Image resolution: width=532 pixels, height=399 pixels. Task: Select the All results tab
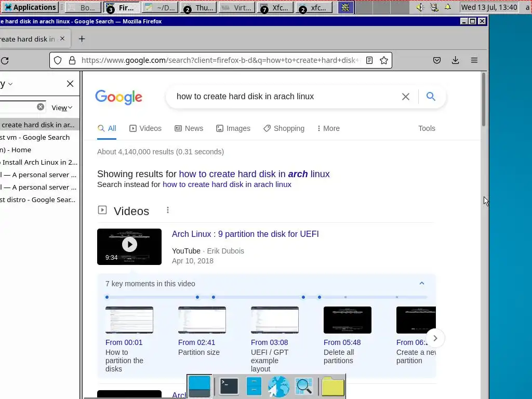(107, 128)
